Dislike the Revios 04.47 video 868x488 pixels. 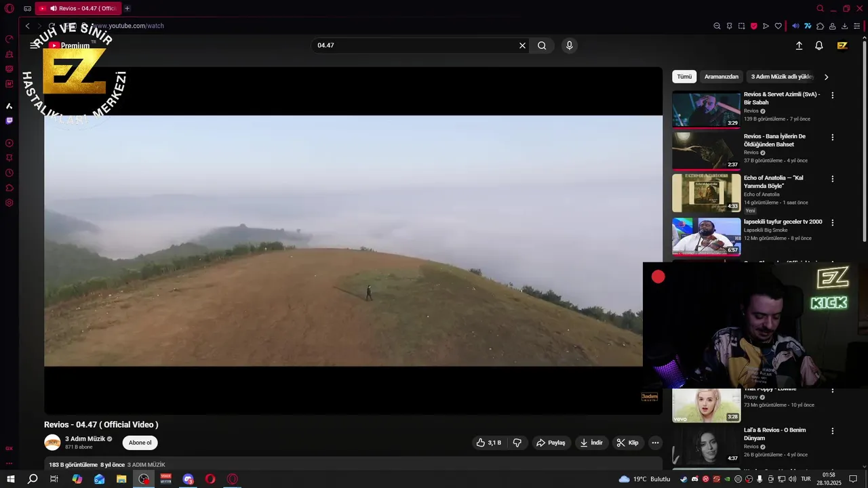tap(517, 443)
